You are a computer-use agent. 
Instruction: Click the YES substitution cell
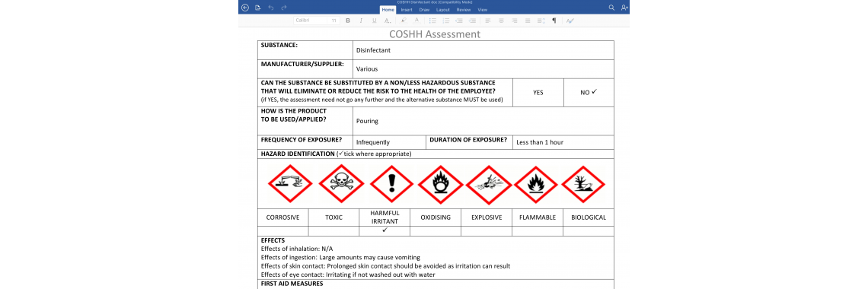coord(538,92)
